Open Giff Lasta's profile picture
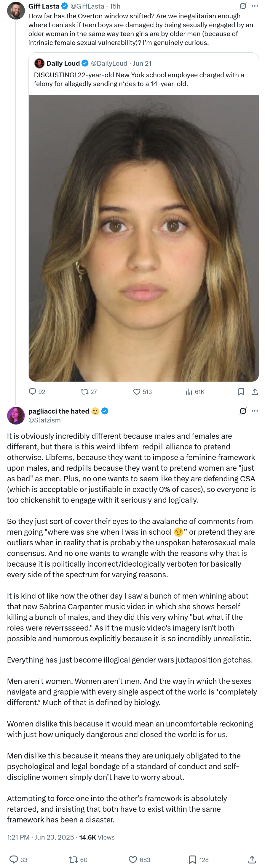The height and width of the screenshot is (868, 265). pyautogui.click(x=16, y=10)
